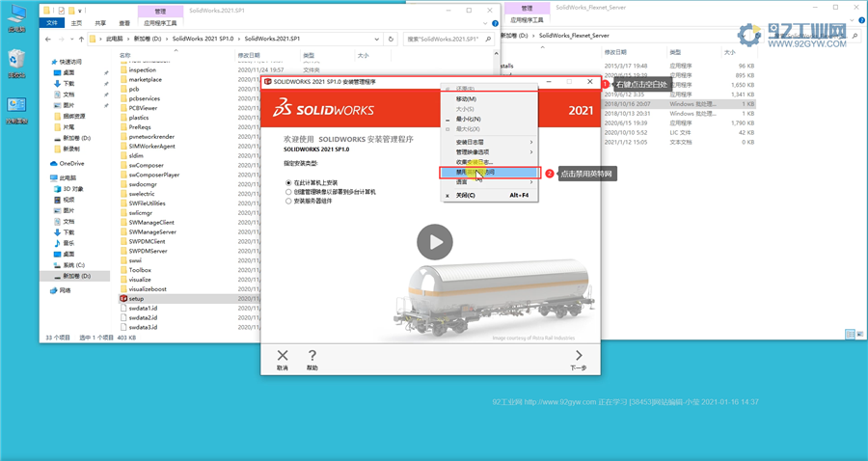
Task: Select OneDrive in the navigation pane
Action: tap(71, 163)
